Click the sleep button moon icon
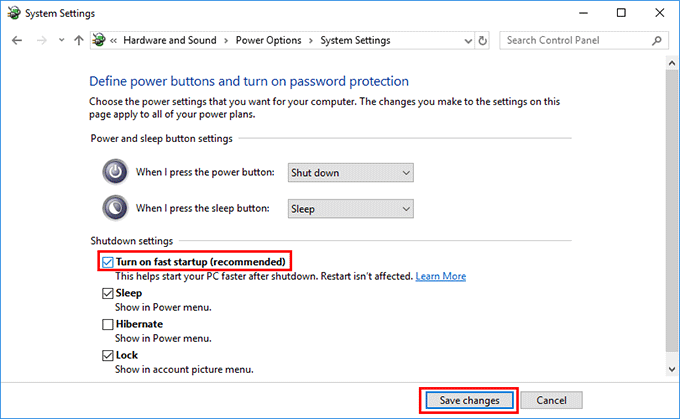Image resolution: width=680 pixels, height=419 pixels. tap(115, 208)
